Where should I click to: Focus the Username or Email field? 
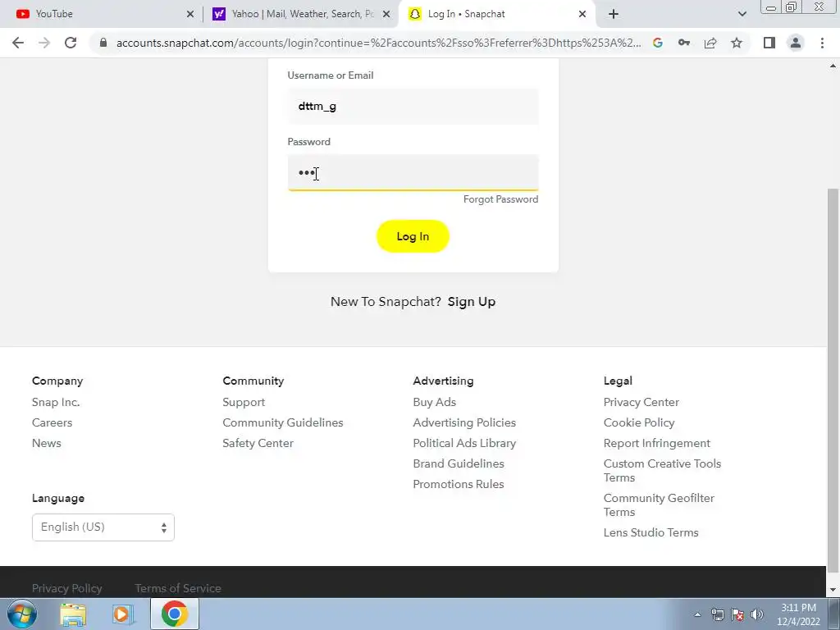tap(413, 106)
